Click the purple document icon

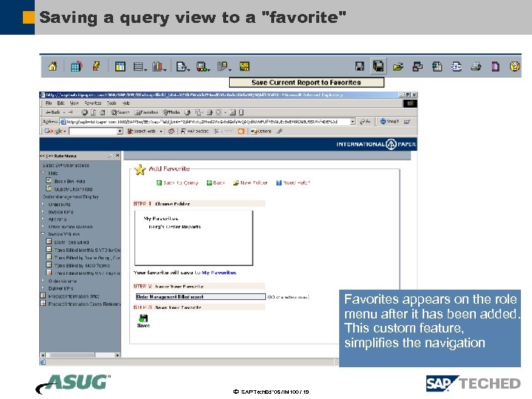click(495, 66)
